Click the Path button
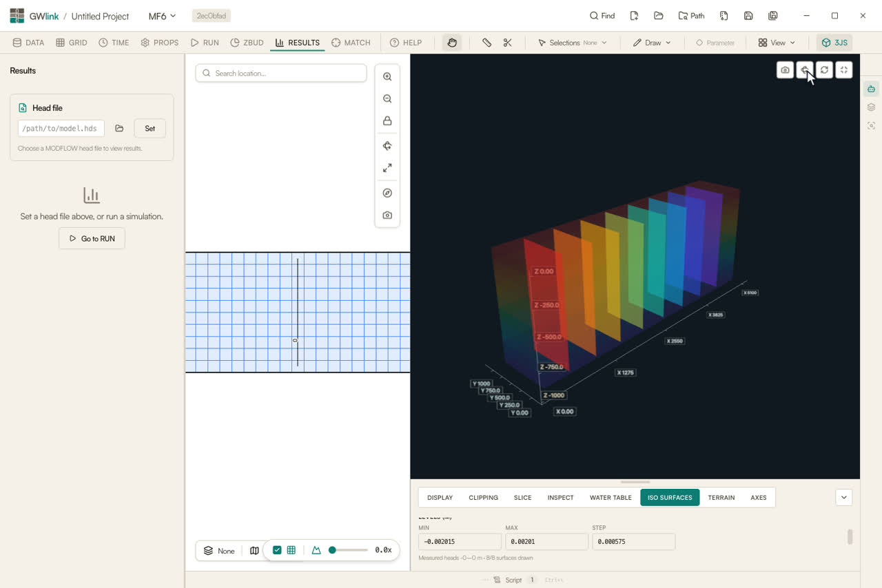 point(691,16)
